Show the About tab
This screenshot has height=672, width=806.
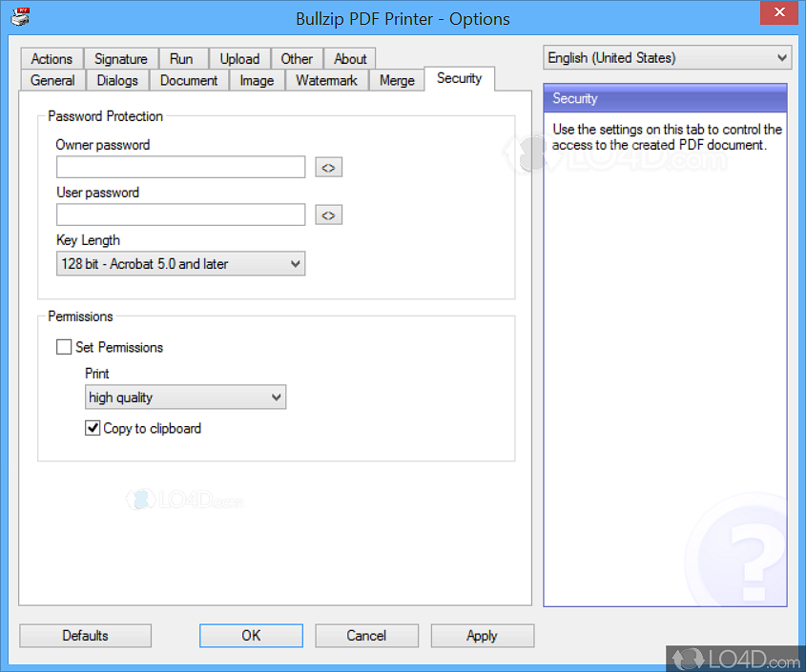[x=350, y=59]
